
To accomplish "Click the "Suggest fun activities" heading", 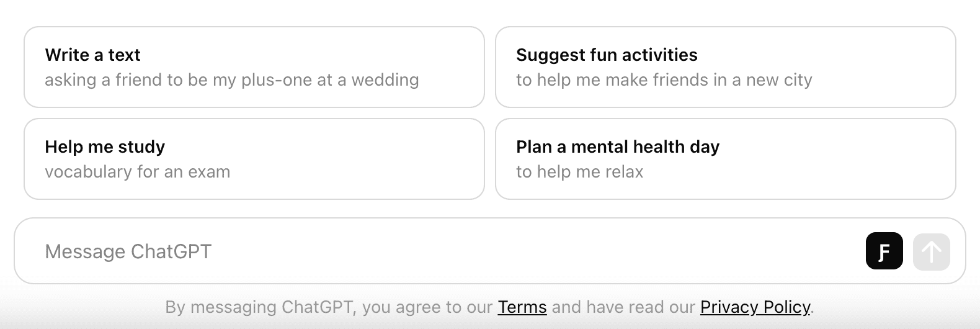I will [606, 55].
